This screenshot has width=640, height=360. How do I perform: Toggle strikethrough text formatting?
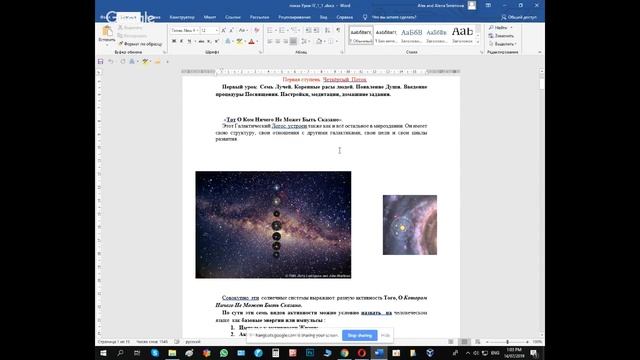[201, 41]
